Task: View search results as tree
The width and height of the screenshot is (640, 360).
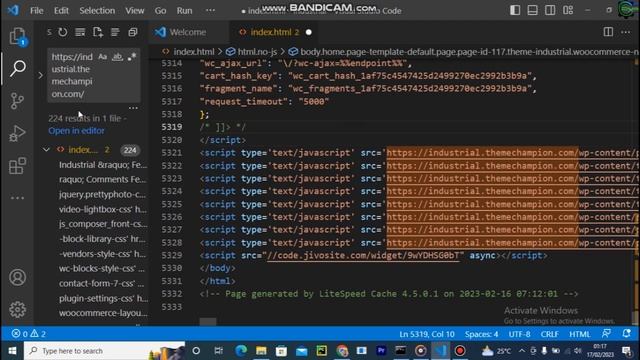Action: pyautogui.click(x=115, y=32)
